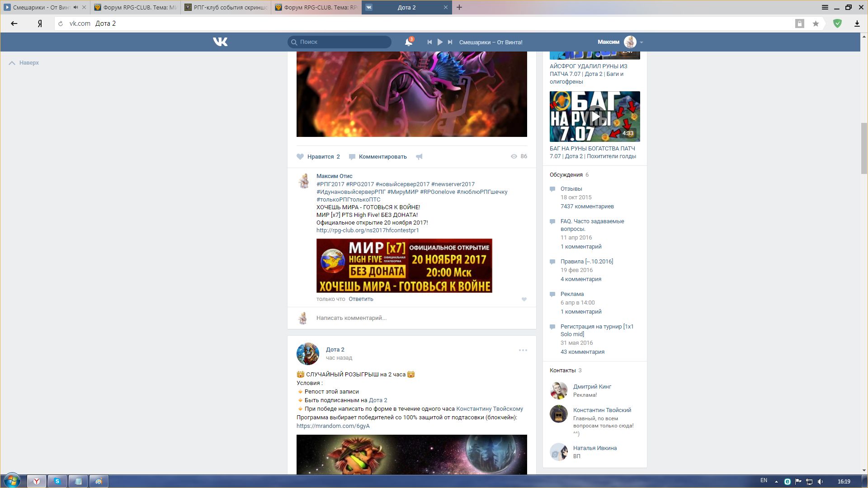Open Yandex Browser in the taskbar
This screenshot has width=868, height=488.
pos(37,481)
